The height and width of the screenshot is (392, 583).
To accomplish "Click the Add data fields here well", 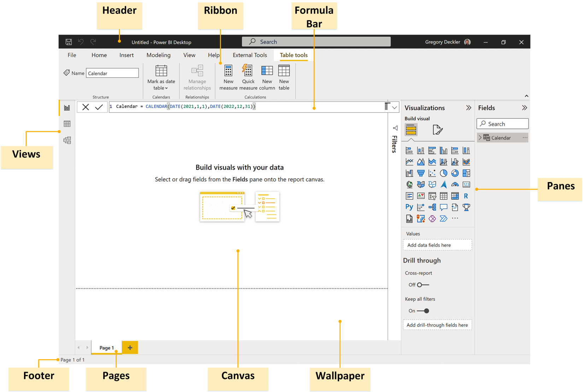I will click(x=437, y=245).
